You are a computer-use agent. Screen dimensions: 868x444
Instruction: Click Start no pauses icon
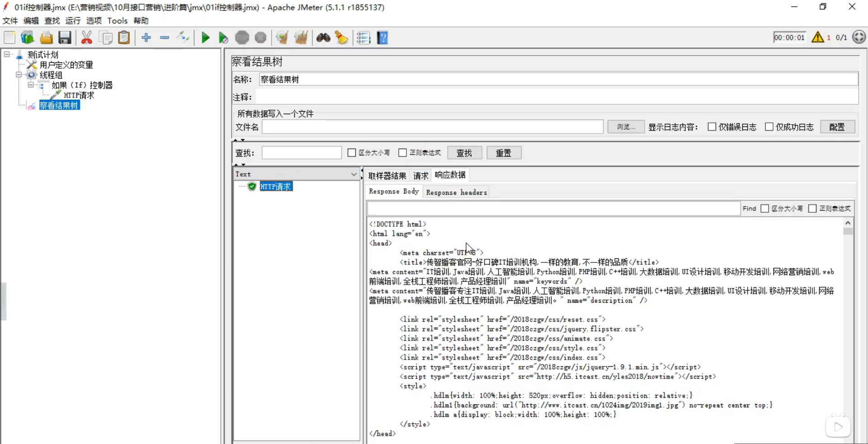pyautogui.click(x=223, y=38)
